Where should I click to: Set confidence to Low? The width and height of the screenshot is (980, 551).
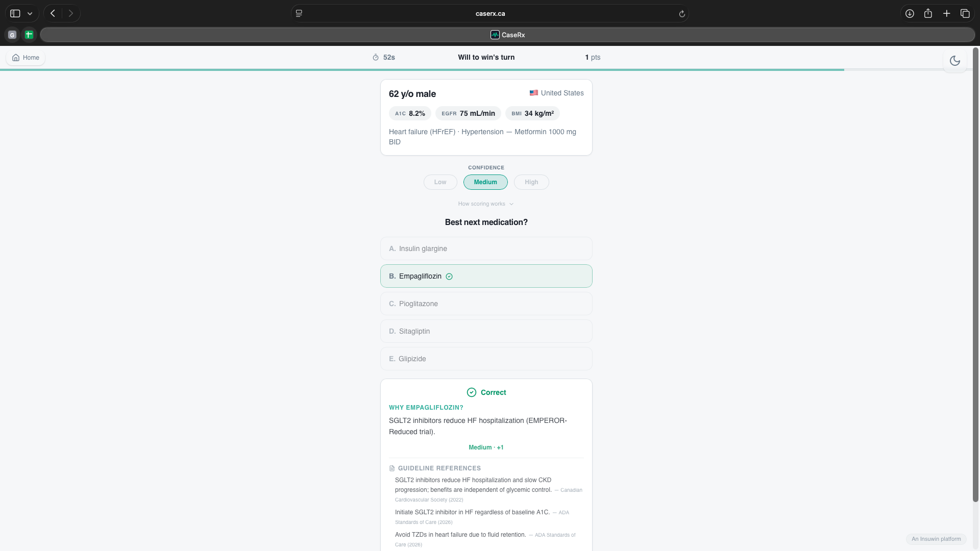pos(440,182)
